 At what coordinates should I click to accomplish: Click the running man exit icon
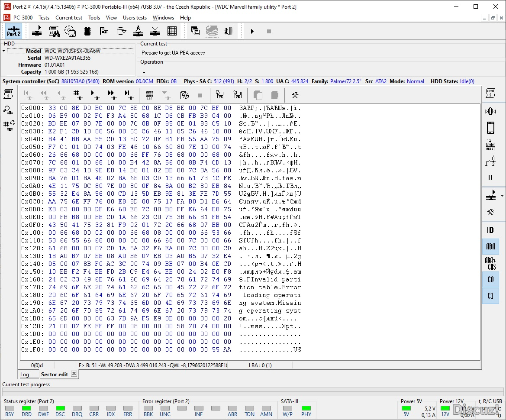pos(229,31)
